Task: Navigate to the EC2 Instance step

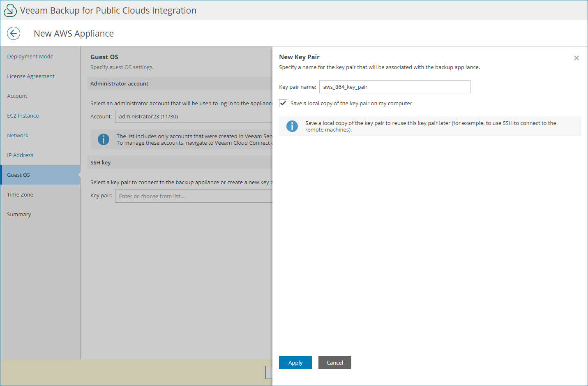Action: click(23, 116)
